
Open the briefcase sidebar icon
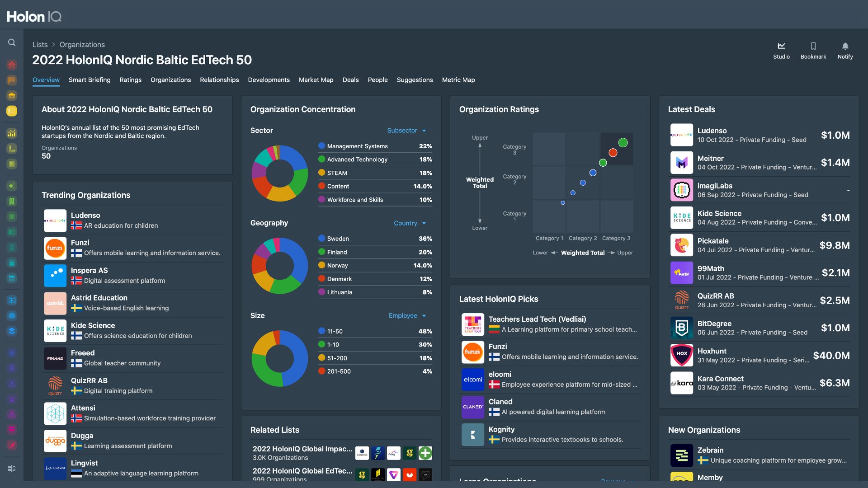coord(12,95)
